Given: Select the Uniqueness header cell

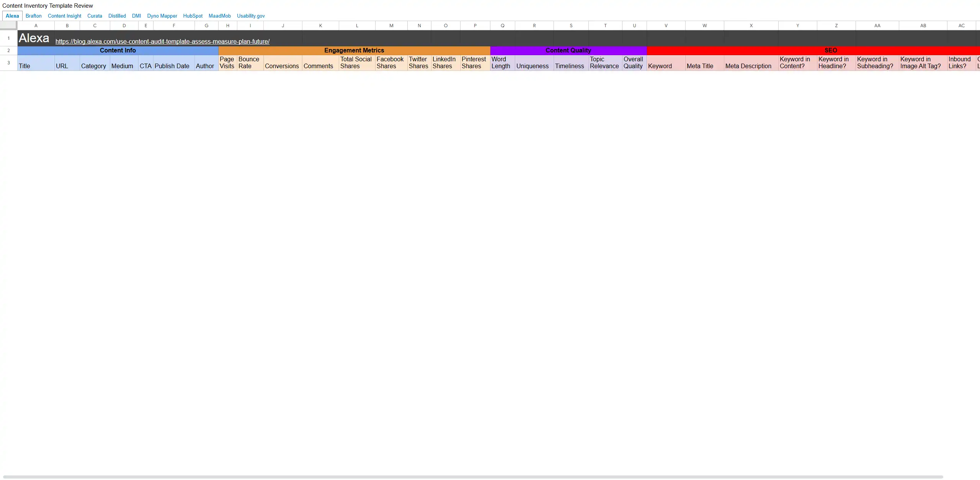Looking at the screenshot, I should click(x=534, y=63).
